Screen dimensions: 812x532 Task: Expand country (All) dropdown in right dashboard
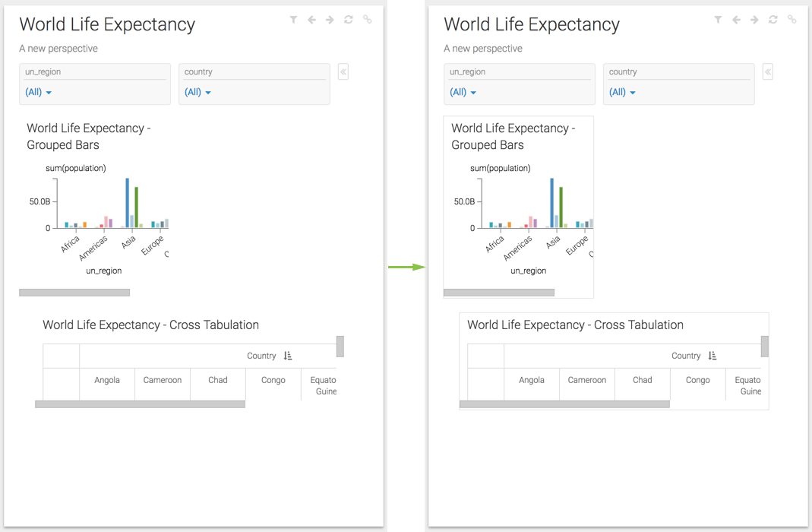pos(622,92)
